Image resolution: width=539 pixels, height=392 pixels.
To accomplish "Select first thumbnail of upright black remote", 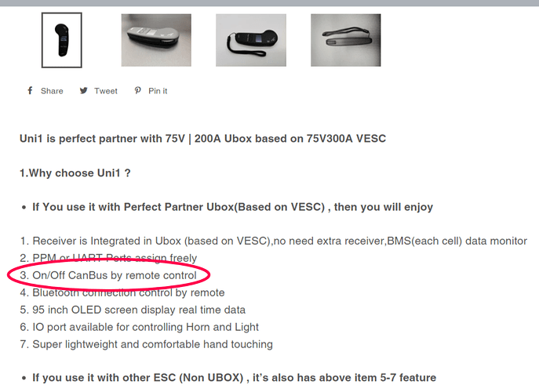I will tap(62, 40).
